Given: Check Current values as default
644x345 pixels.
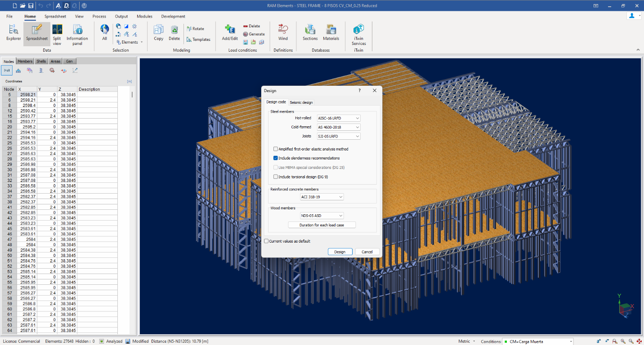Looking at the screenshot, I should (x=287, y=241).
